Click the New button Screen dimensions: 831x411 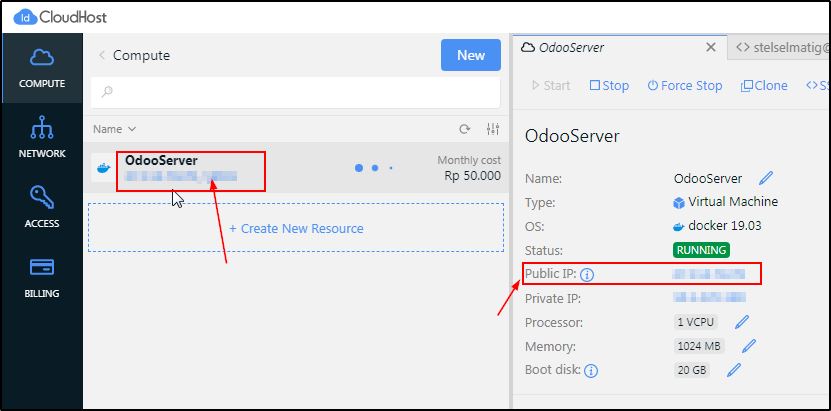471,55
